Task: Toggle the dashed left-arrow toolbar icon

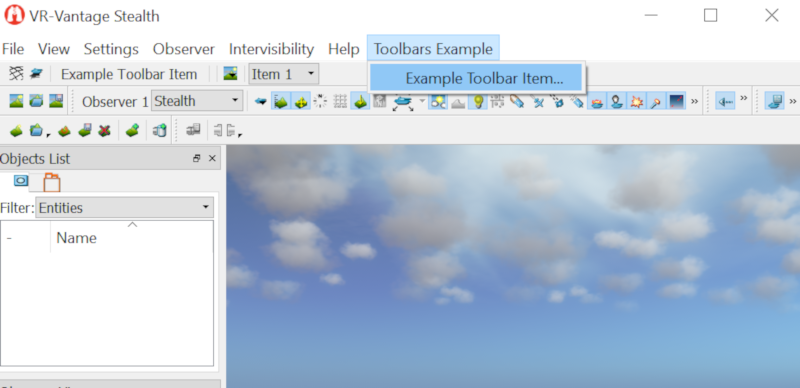Action: [725, 101]
